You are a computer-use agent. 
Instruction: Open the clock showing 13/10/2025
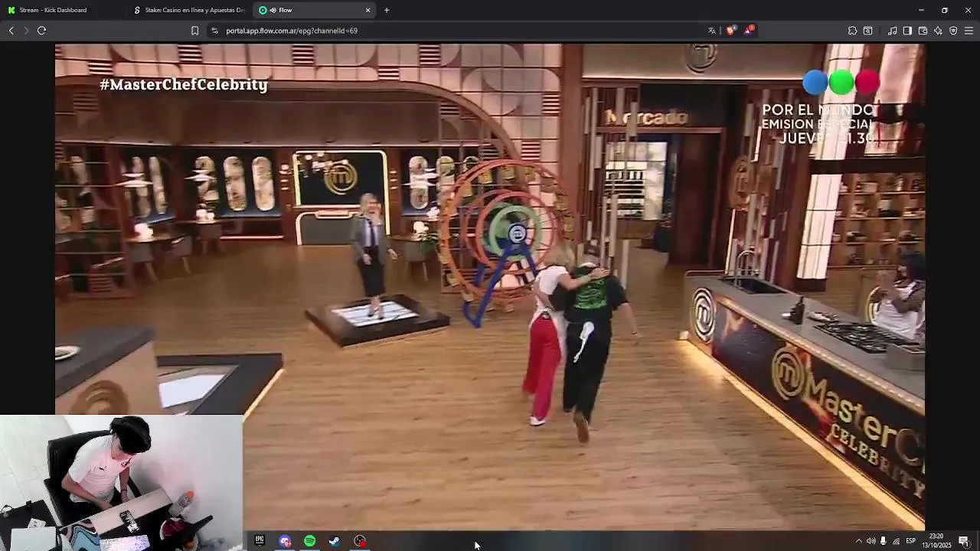point(938,541)
